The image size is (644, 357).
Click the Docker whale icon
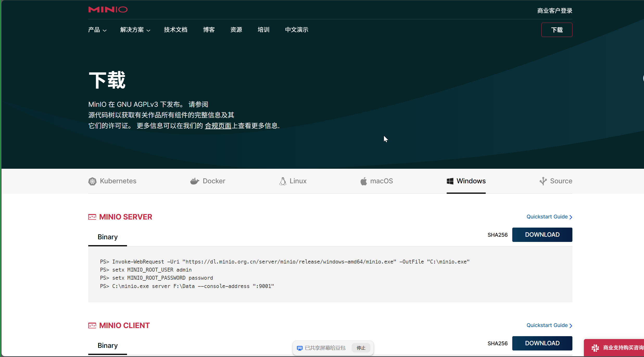(x=195, y=181)
